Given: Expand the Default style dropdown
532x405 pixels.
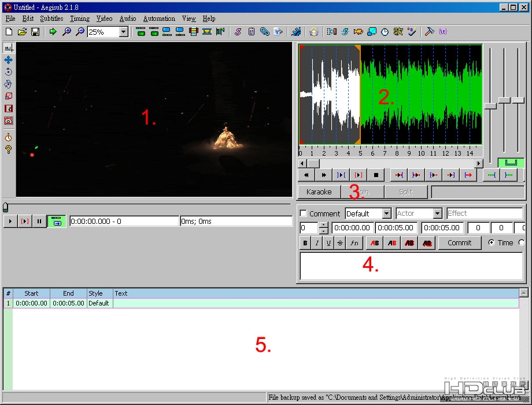Looking at the screenshot, I should [x=386, y=213].
